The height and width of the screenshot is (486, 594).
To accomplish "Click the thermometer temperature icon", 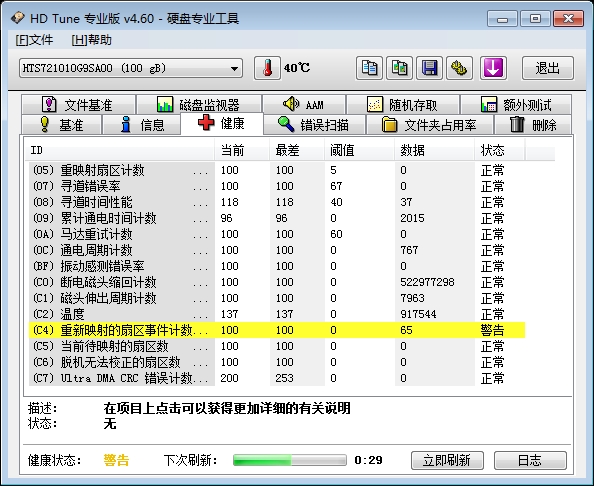I will (267, 68).
